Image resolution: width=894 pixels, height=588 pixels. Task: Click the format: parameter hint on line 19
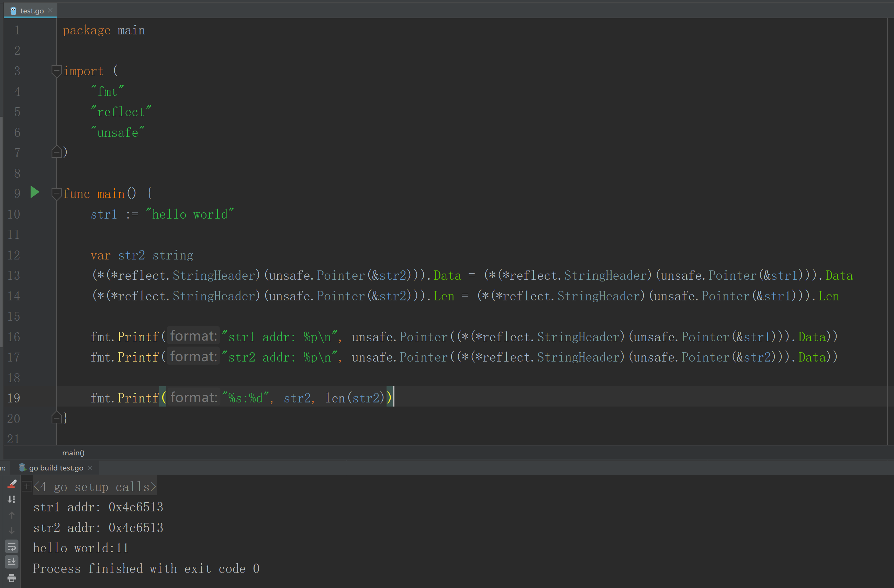193,398
